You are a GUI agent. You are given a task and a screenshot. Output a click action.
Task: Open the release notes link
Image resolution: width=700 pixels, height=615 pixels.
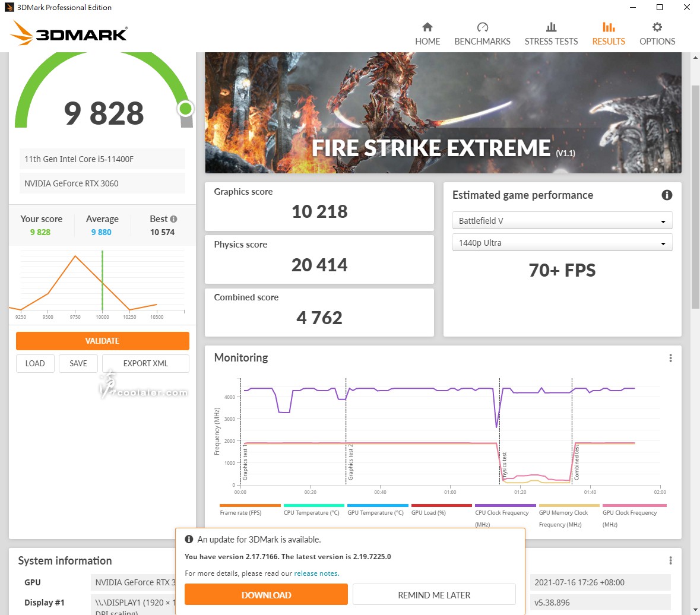316,573
